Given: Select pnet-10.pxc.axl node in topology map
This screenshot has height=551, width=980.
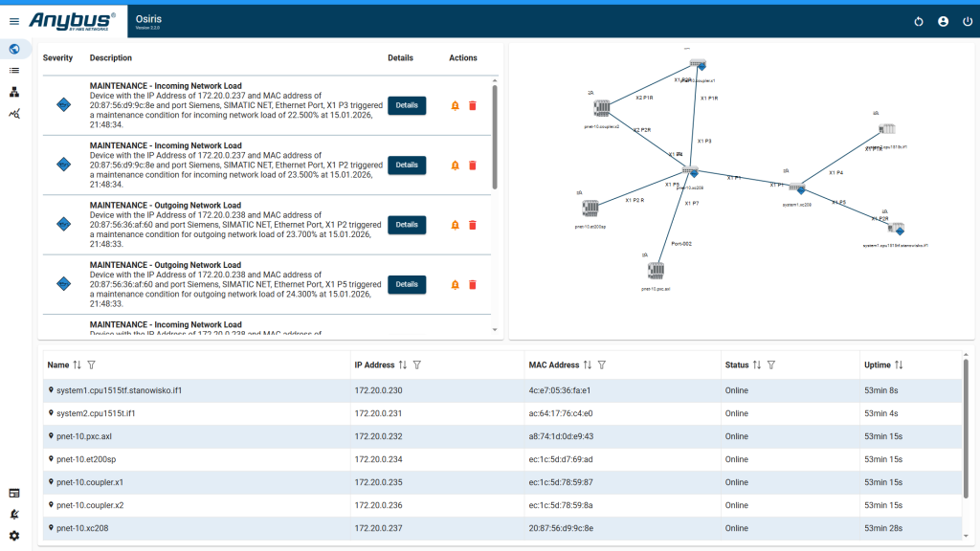Looking at the screenshot, I should tap(656, 271).
